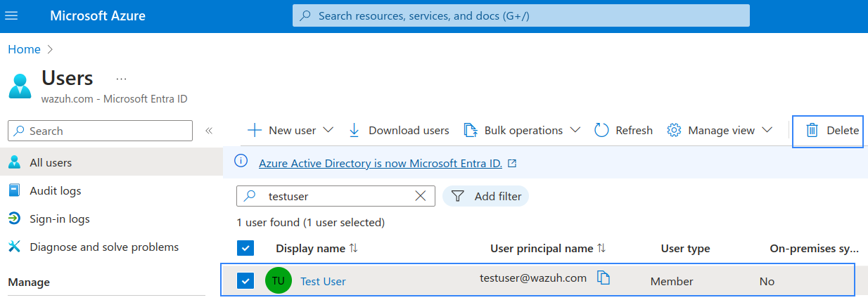
Task: Click the Refresh icon
Action: tap(601, 130)
